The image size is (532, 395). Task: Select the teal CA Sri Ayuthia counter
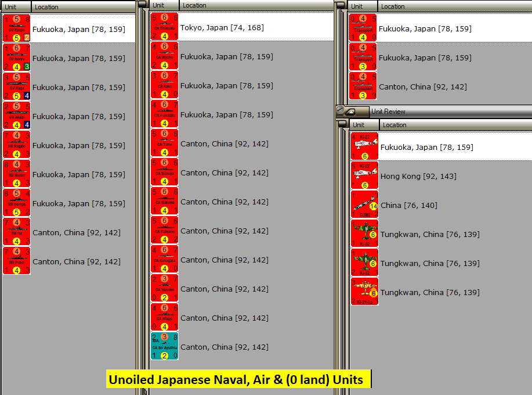click(x=165, y=346)
